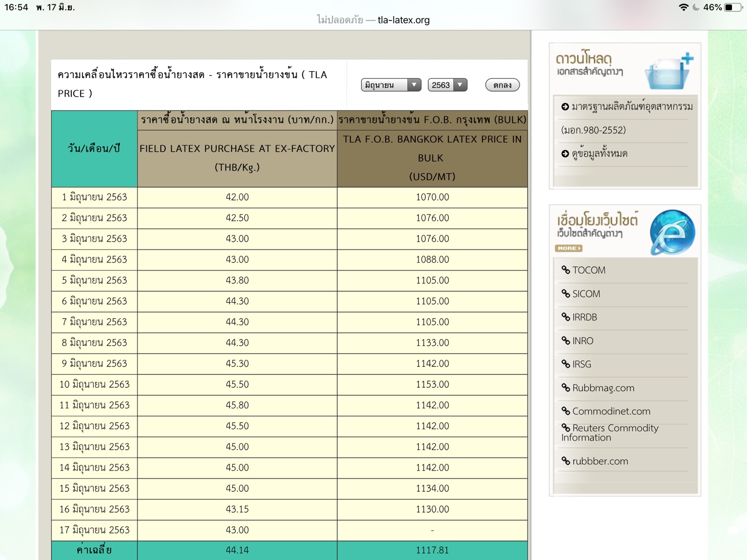Click the 45.80 field latex price cell
Screen dimensions: 747x560
pos(237,405)
